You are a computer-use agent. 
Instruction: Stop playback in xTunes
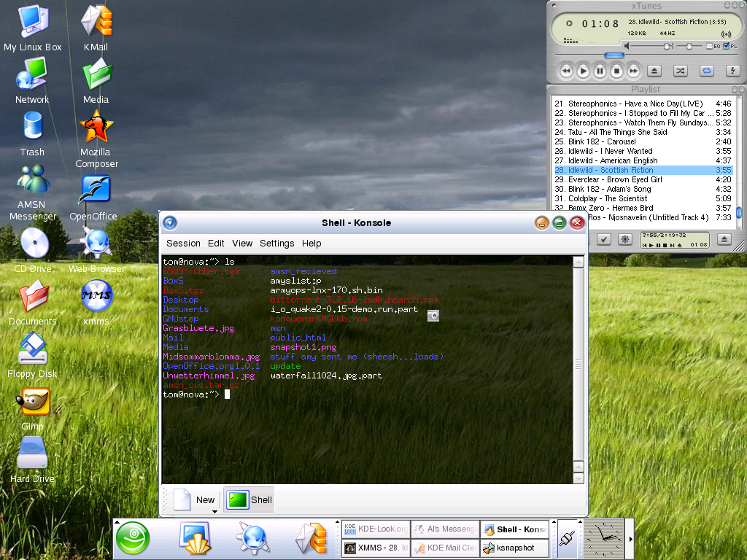tap(616, 71)
